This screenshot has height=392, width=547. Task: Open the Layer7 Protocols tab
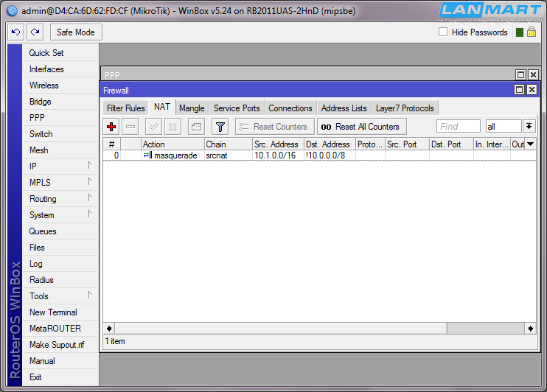click(x=405, y=108)
